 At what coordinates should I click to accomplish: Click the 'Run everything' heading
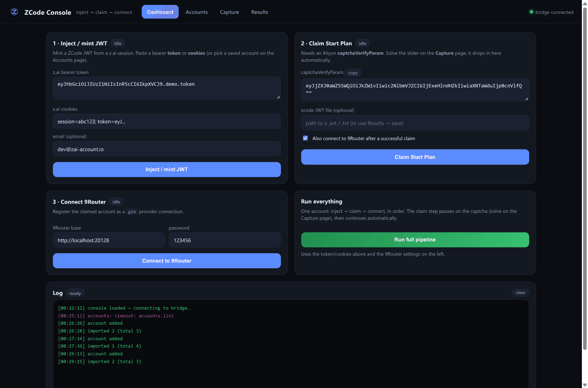click(322, 201)
